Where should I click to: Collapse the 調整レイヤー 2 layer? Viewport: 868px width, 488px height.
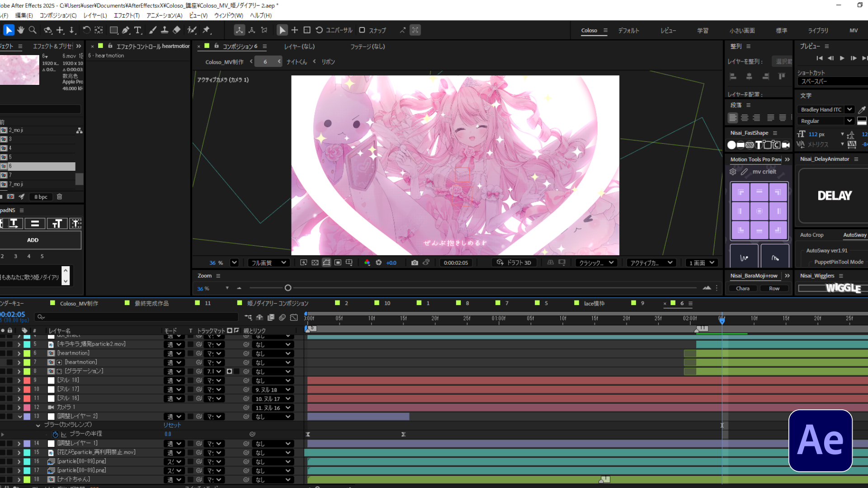pyautogui.click(x=19, y=417)
